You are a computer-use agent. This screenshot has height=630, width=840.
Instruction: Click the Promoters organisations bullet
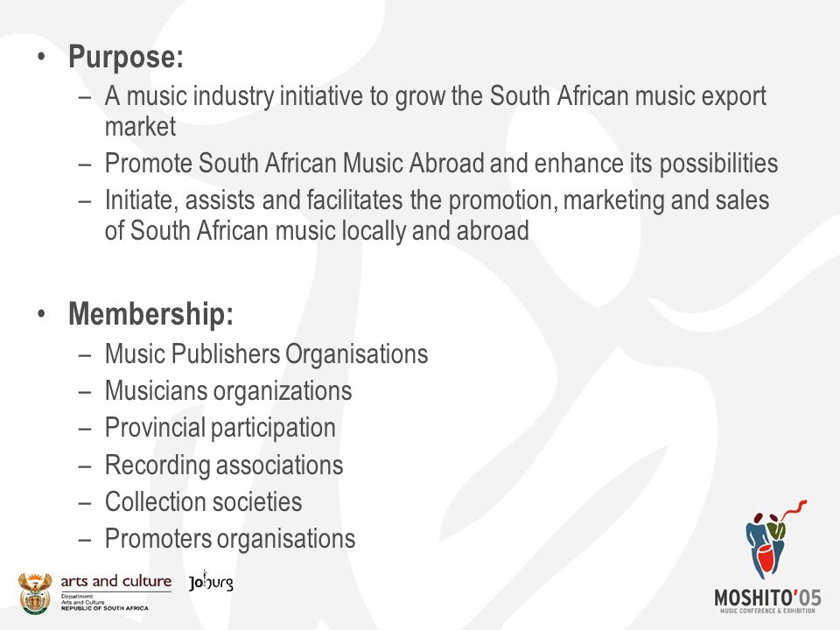point(230,538)
